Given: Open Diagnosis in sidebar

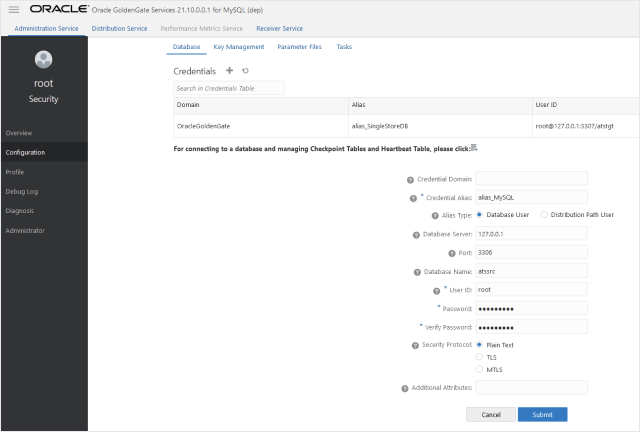Looking at the screenshot, I should point(44,211).
